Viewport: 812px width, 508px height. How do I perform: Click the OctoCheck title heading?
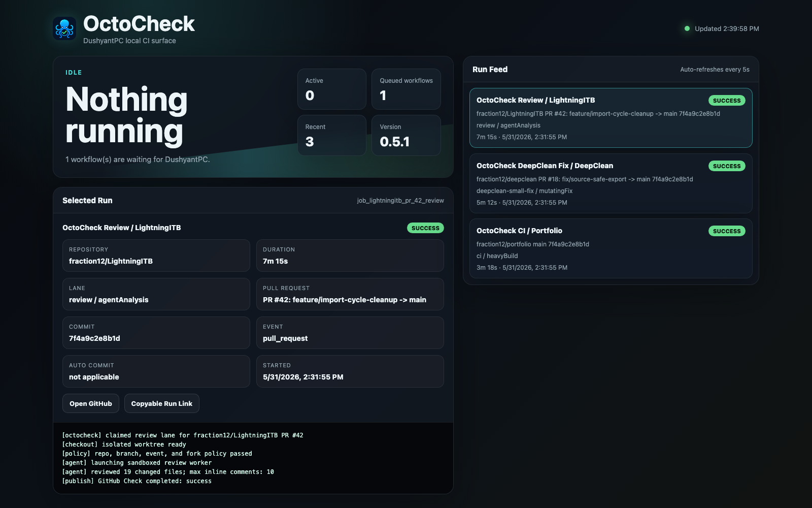(139, 24)
